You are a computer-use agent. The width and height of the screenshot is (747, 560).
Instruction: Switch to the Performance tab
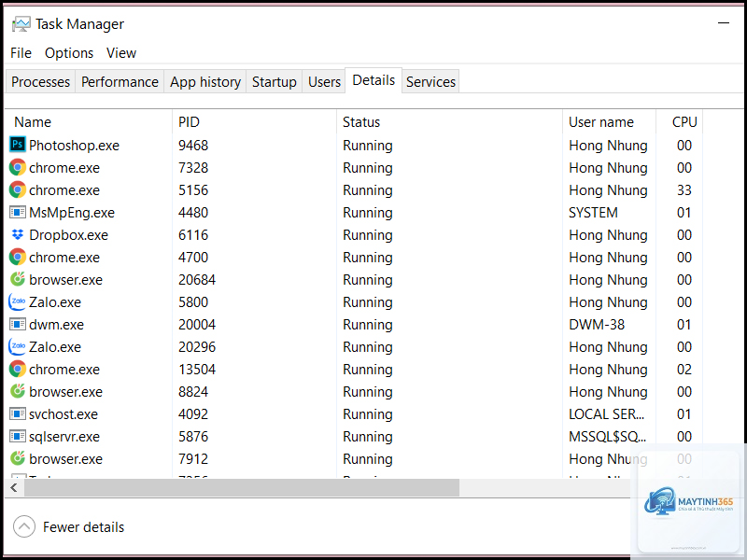click(120, 81)
